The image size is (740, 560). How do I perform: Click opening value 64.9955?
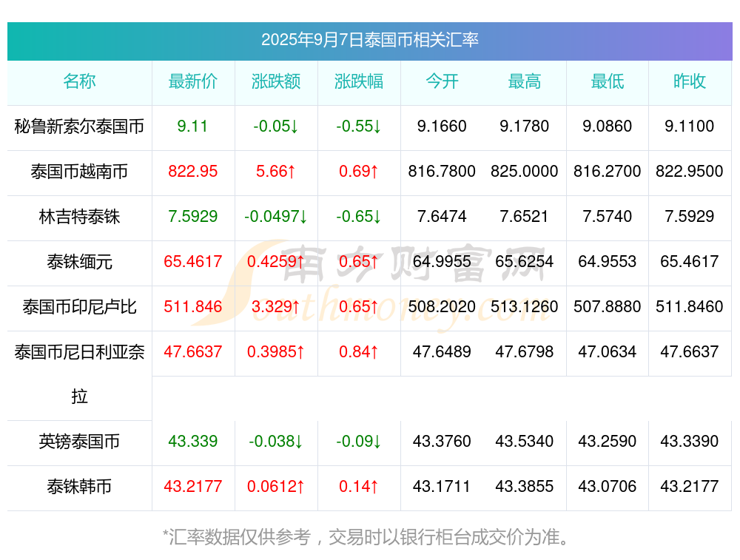click(x=442, y=261)
